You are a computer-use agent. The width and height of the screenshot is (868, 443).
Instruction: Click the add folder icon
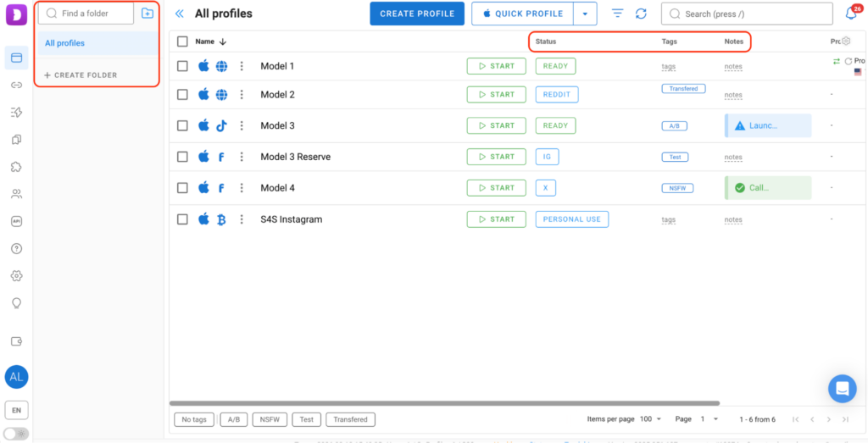pos(147,14)
